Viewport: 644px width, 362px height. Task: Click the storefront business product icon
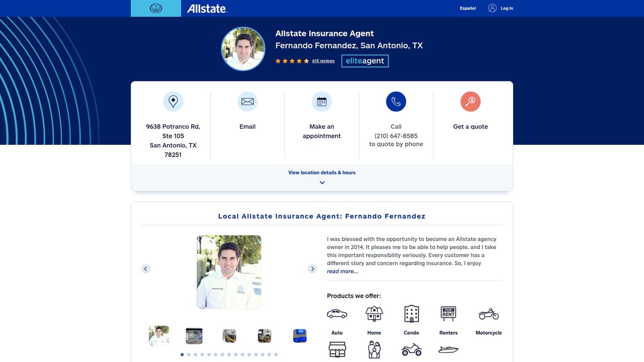pyautogui.click(x=336, y=349)
